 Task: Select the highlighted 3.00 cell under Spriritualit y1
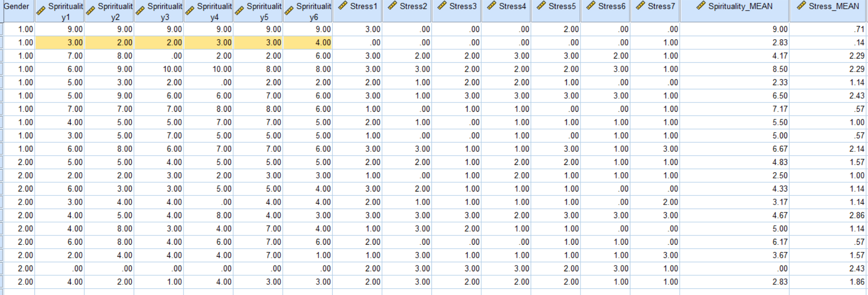[60, 43]
